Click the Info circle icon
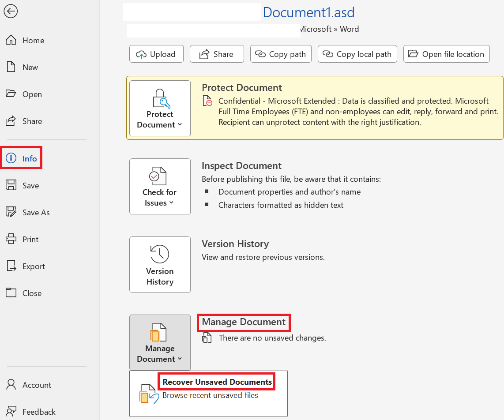 11,158
